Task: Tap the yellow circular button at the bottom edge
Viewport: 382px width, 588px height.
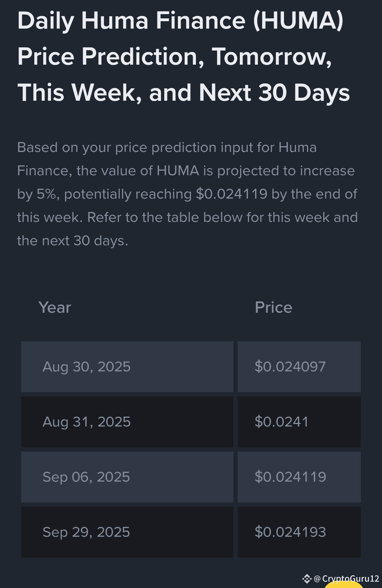Action: click(344, 584)
